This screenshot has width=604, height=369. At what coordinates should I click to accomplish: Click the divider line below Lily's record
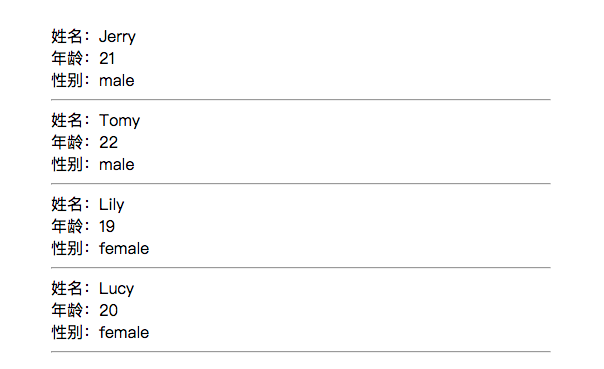(301, 267)
